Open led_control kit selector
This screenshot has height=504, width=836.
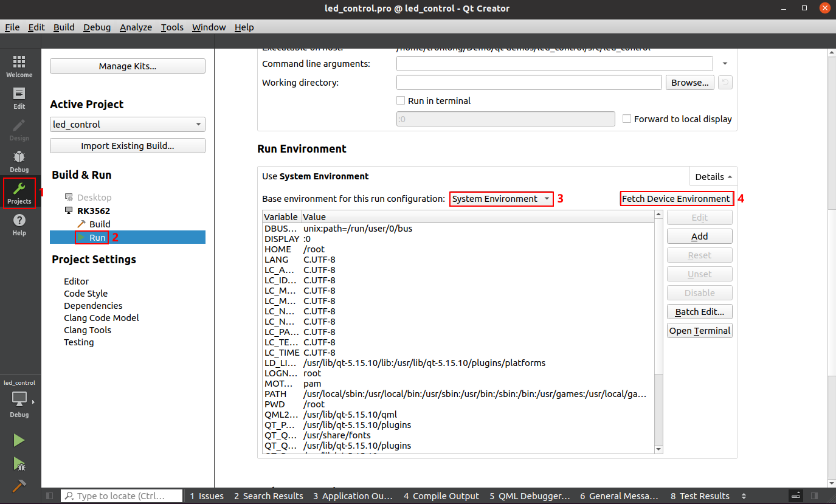tap(20, 399)
